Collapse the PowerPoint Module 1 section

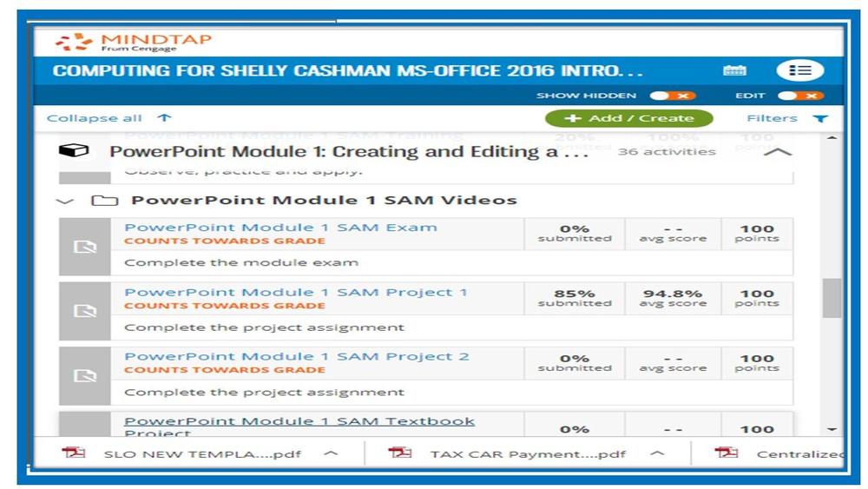click(780, 152)
